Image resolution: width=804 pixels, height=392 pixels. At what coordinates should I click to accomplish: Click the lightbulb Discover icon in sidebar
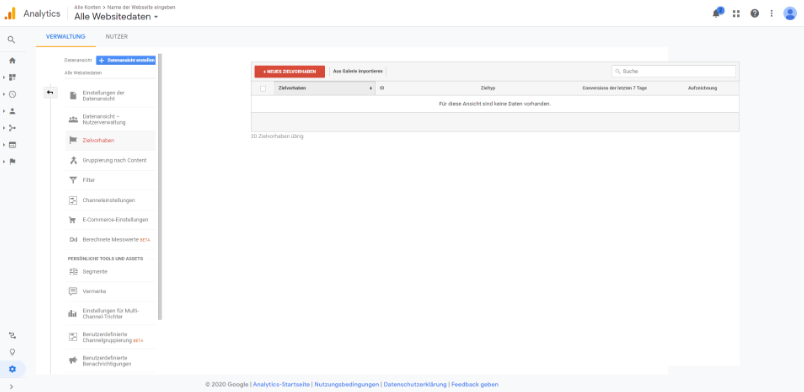[x=12, y=352]
